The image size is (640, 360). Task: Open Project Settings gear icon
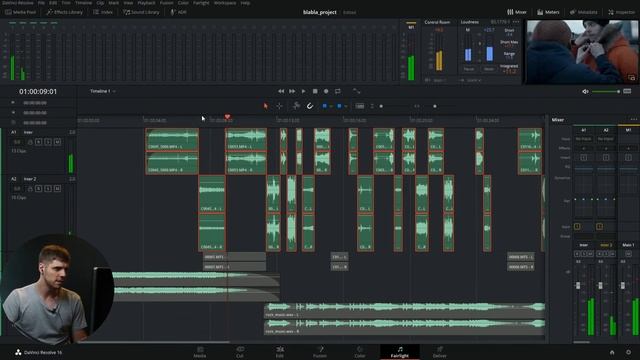point(629,352)
